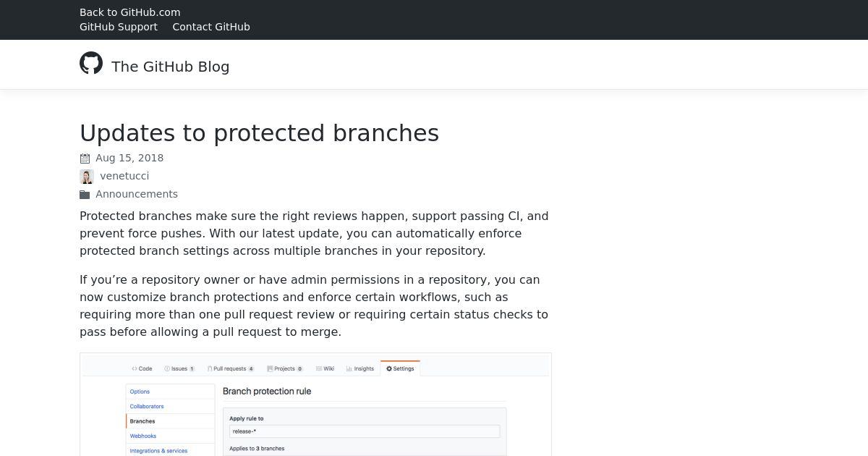Click the Insights graph tab in the embedded screenshot
Viewport: 868px width, 456px height.
coord(359,368)
